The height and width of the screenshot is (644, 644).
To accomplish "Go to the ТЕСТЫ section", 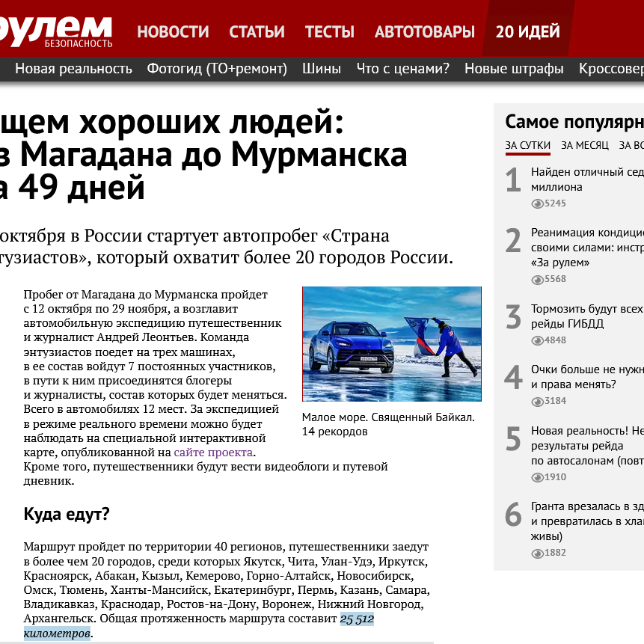I will coord(329,31).
